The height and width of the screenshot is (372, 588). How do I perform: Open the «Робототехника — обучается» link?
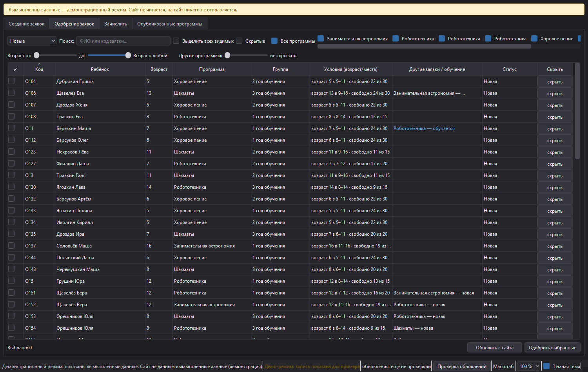pyautogui.click(x=424, y=128)
